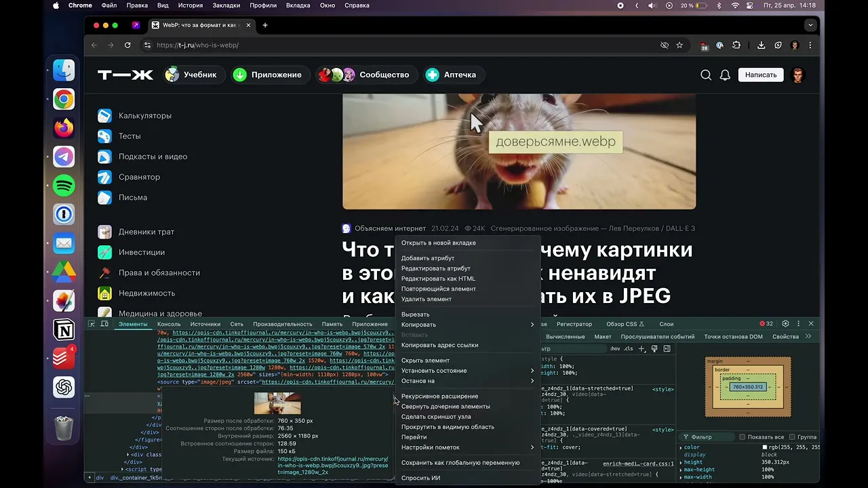Open Chrome extensions puzzle icon
Screen dimensions: 868x488
click(736, 45)
